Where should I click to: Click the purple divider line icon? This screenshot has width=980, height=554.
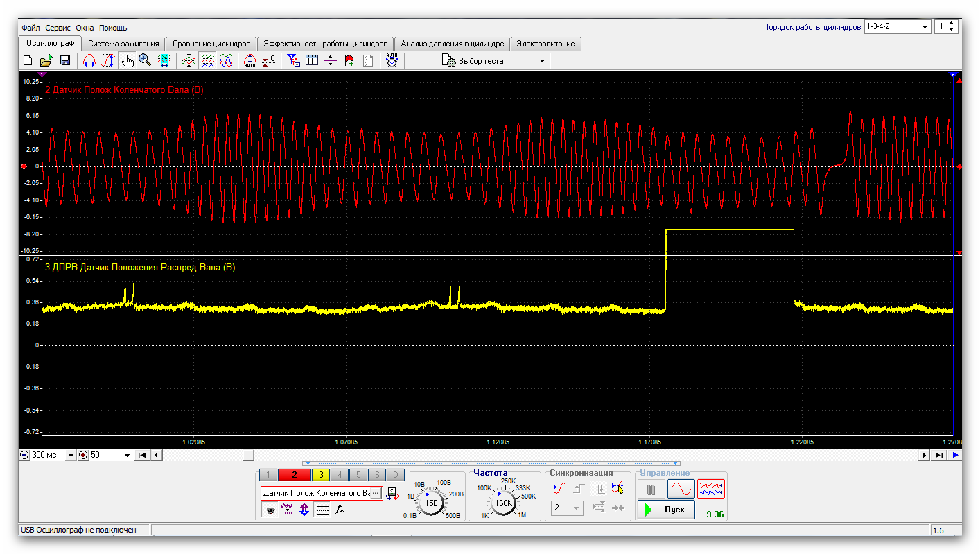point(331,60)
